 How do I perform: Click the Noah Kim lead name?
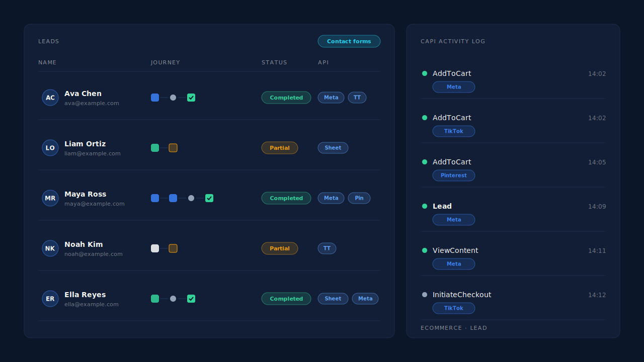tap(84, 244)
